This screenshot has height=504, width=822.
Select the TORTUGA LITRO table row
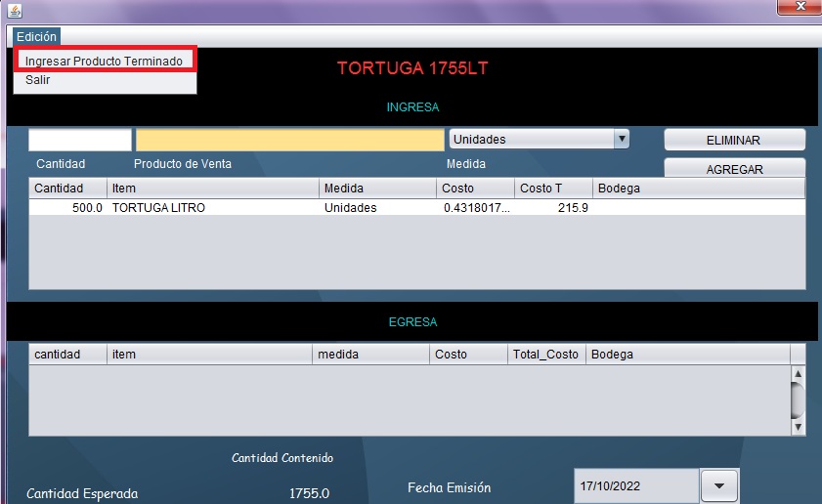coord(293,208)
